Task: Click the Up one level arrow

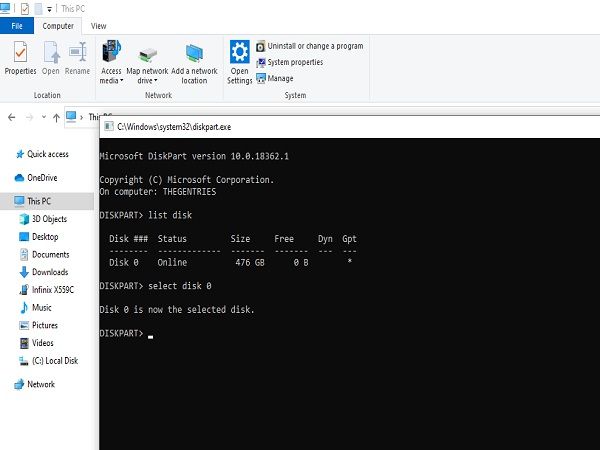Action: click(56, 117)
